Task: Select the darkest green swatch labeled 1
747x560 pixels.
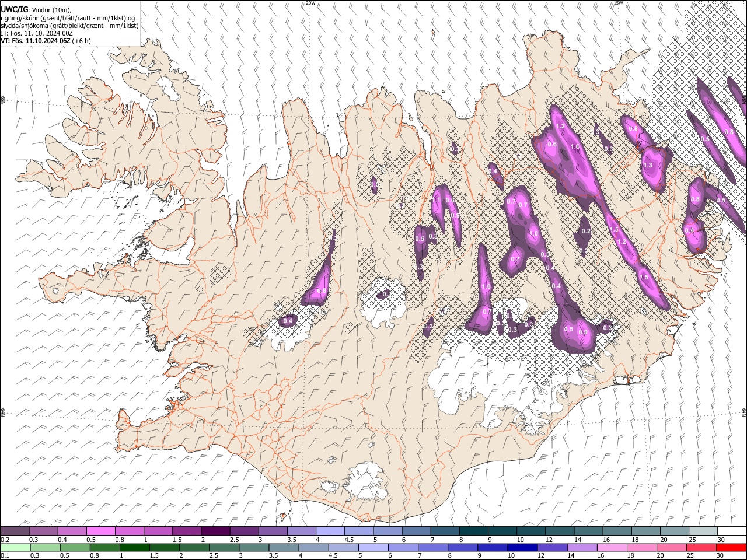Action: [x=134, y=547]
